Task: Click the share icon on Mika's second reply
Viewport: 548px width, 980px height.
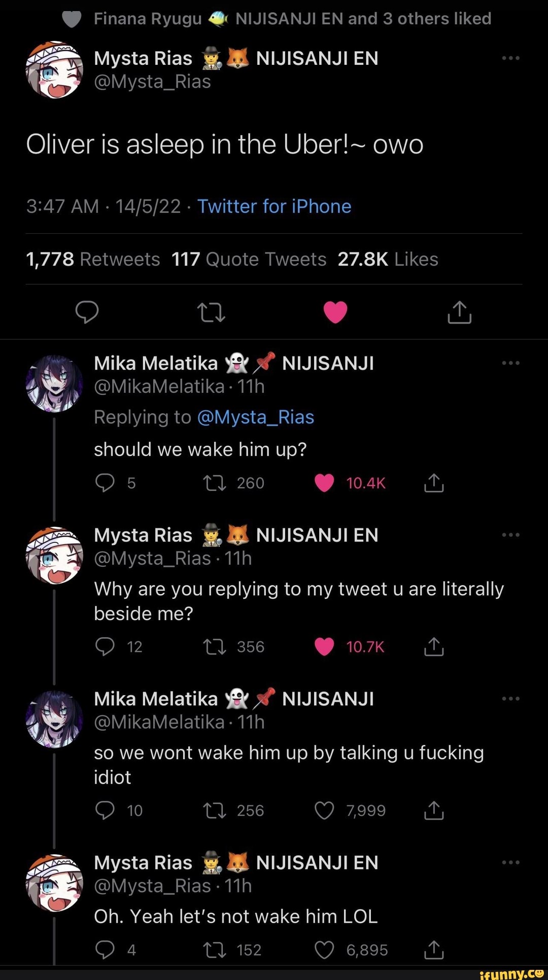Action: [x=433, y=810]
